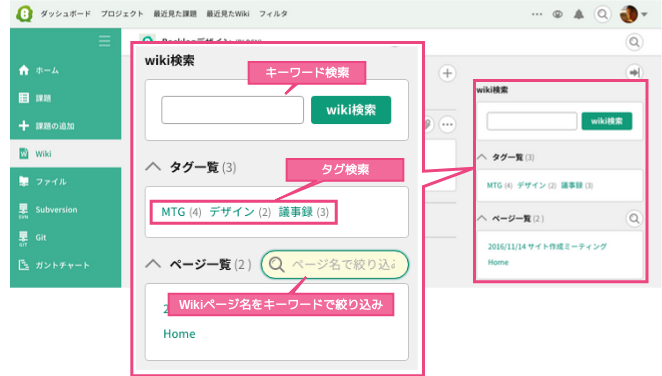Select 課題の追加 in sidebar

coord(46,126)
